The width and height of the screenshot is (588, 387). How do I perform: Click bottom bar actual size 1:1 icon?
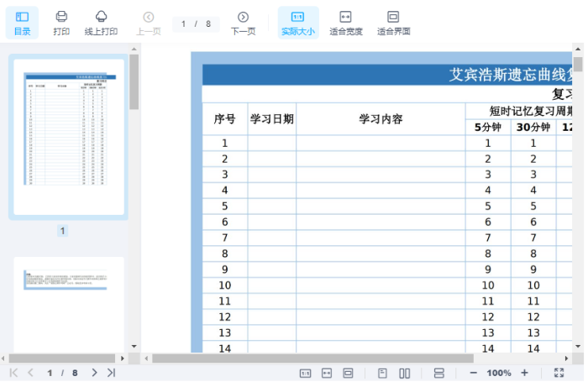click(x=305, y=374)
